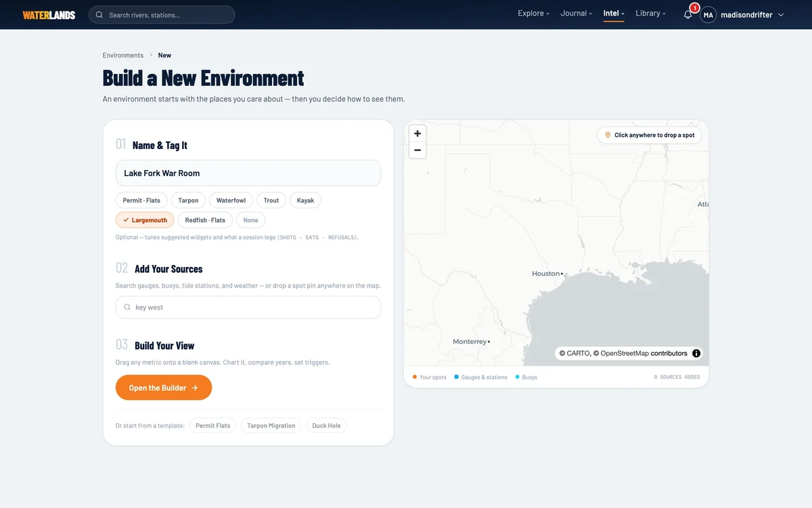Toggle the Kayak tag
Viewport: 812px width, 508px height.
pyautogui.click(x=305, y=200)
